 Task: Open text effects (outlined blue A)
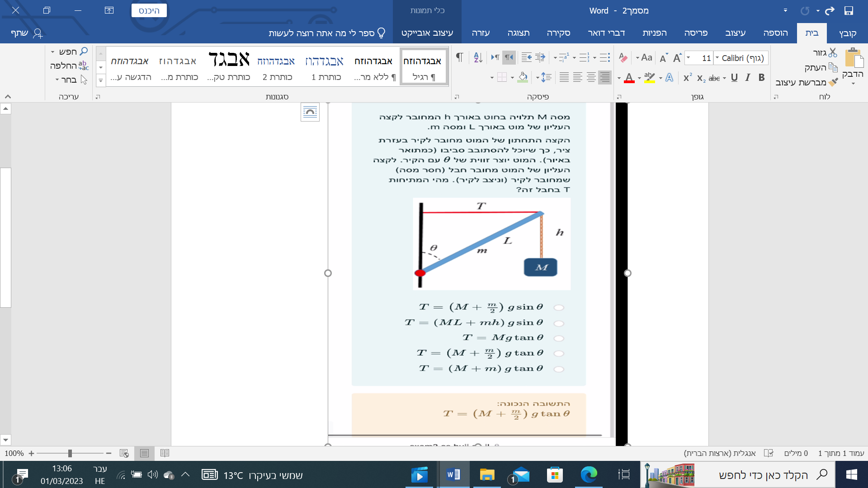tap(670, 78)
